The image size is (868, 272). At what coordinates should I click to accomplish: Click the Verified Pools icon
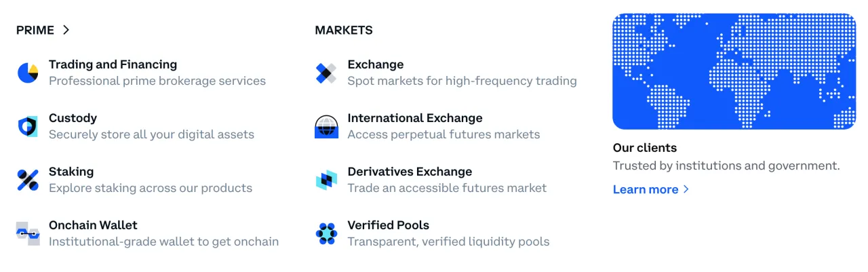[x=326, y=233]
